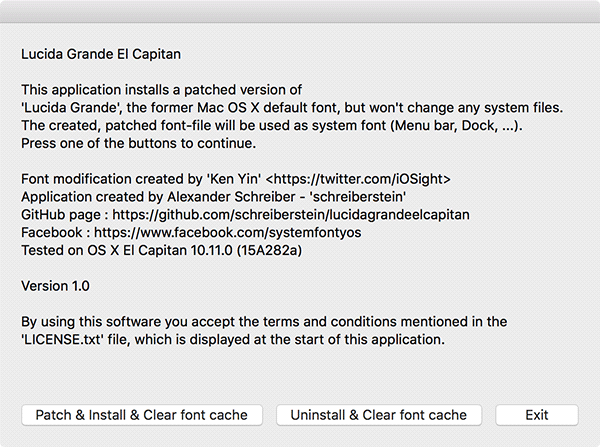This screenshot has width=600, height=447.
Task: Click the 'Font modification created by' text
Action: (x=110, y=179)
